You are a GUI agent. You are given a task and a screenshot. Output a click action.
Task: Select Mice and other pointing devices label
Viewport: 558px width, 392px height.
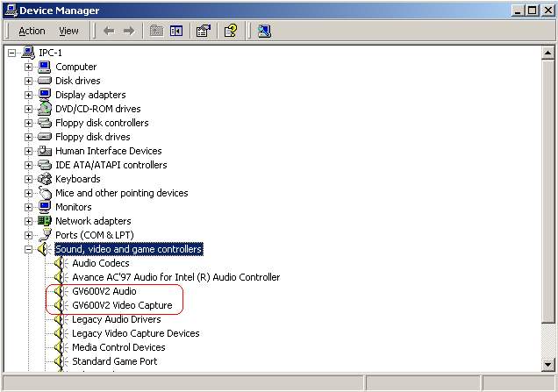pyautogui.click(x=122, y=193)
